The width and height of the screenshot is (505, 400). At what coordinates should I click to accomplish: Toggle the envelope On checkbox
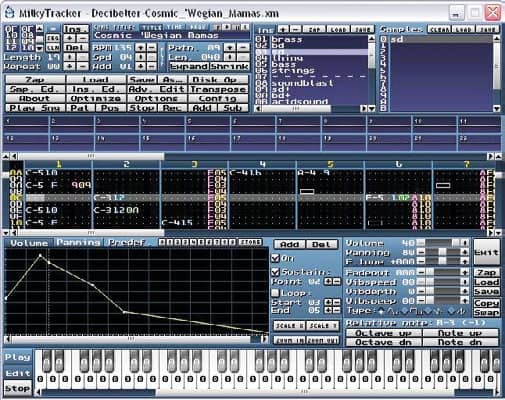(275, 258)
